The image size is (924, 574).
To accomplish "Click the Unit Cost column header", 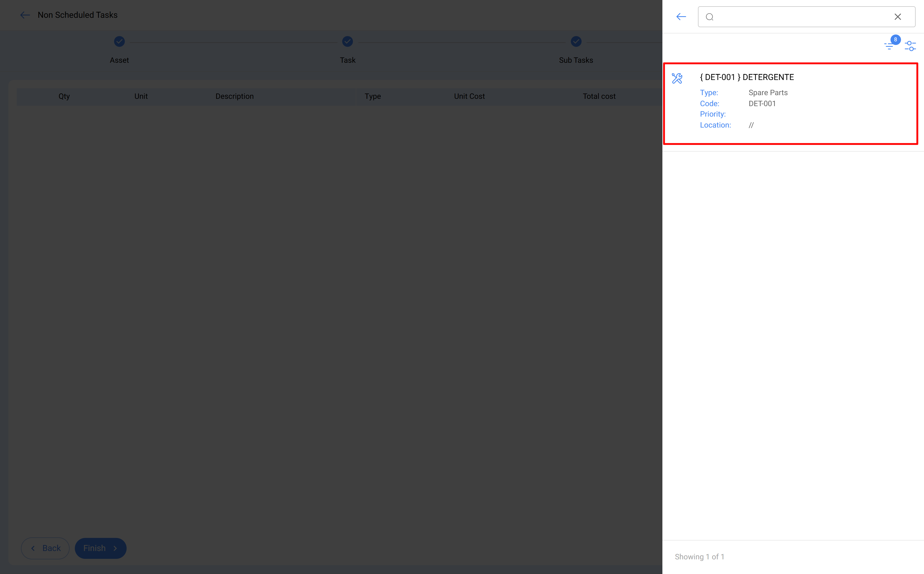I will tap(469, 96).
